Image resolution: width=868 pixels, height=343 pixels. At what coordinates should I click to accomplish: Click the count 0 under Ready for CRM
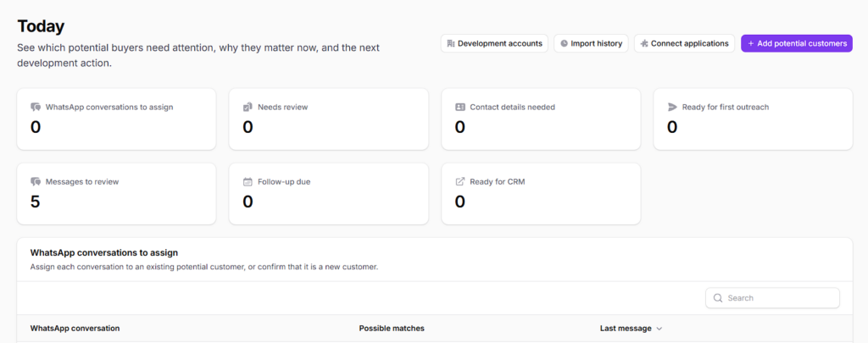click(x=460, y=202)
